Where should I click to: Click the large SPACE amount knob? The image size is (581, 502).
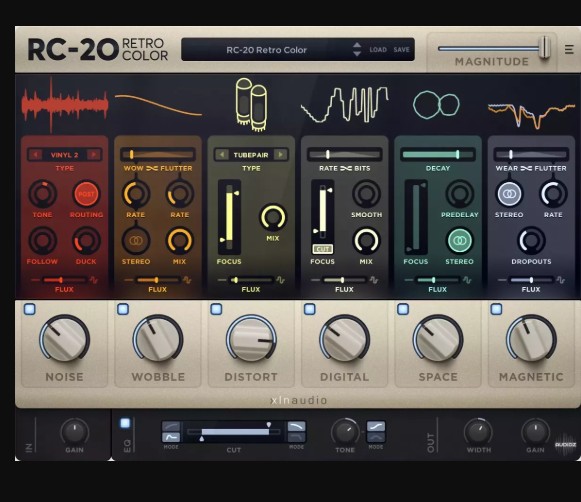pos(438,339)
